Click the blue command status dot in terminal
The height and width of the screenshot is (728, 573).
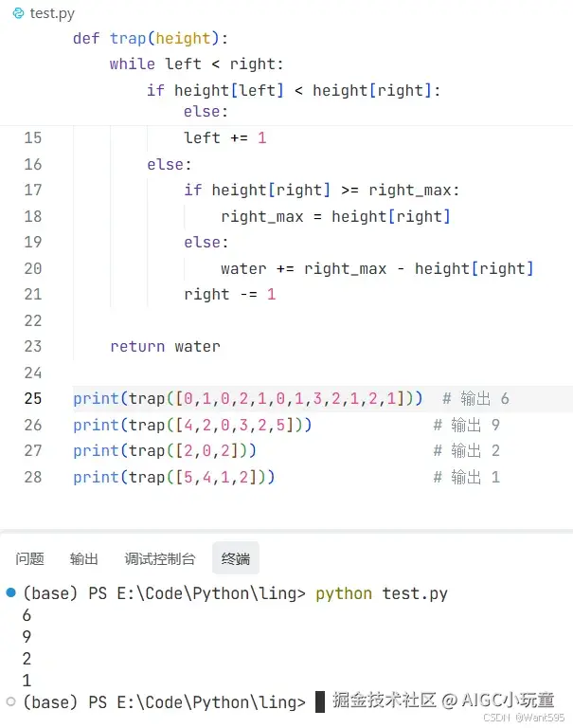11,592
